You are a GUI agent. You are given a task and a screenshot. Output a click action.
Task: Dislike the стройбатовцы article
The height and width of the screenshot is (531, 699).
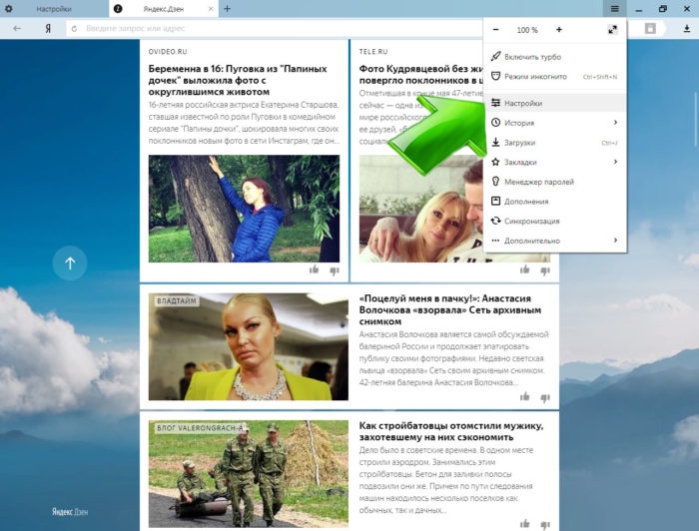[545, 525]
